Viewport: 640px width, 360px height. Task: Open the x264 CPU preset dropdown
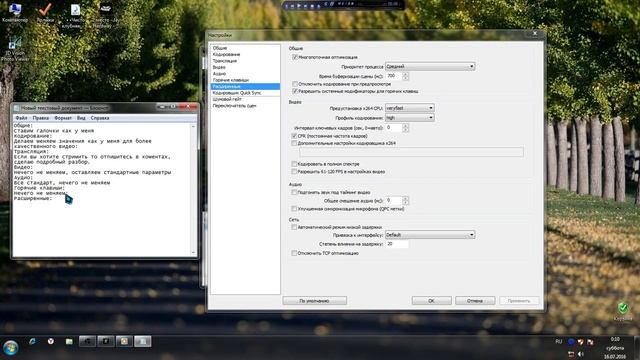pos(410,108)
